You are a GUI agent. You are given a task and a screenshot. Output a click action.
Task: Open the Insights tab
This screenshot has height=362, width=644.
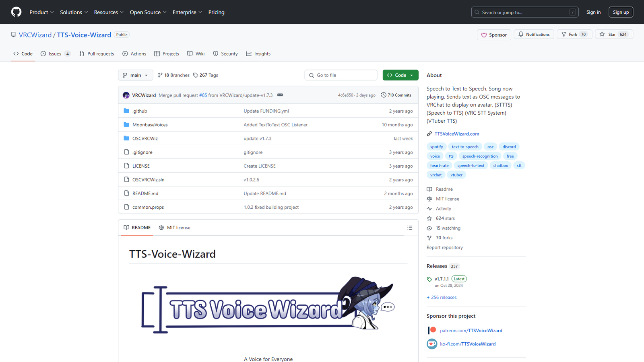[258, 54]
